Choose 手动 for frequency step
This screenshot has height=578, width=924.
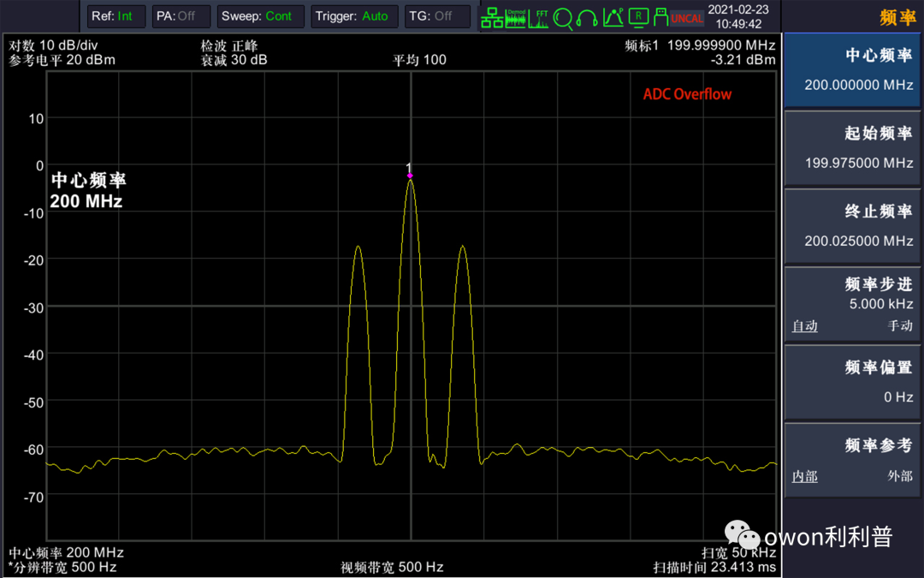tap(900, 325)
